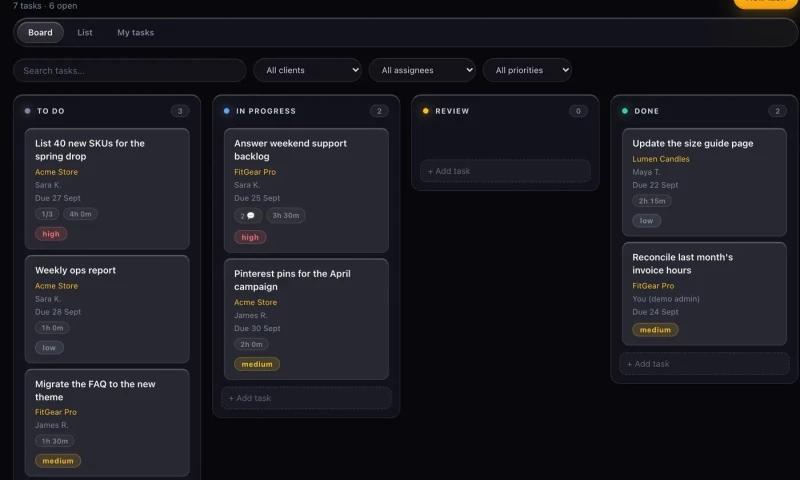The height and width of the screenshot is (480, 800).
Task: Click Due 30 Sept date text
Action: click(257, 329)
